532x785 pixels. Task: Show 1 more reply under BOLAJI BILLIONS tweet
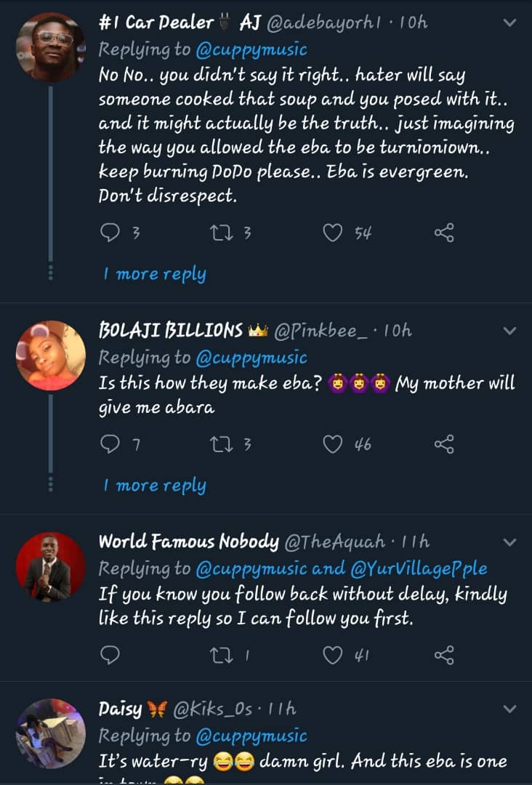[155, 486]
